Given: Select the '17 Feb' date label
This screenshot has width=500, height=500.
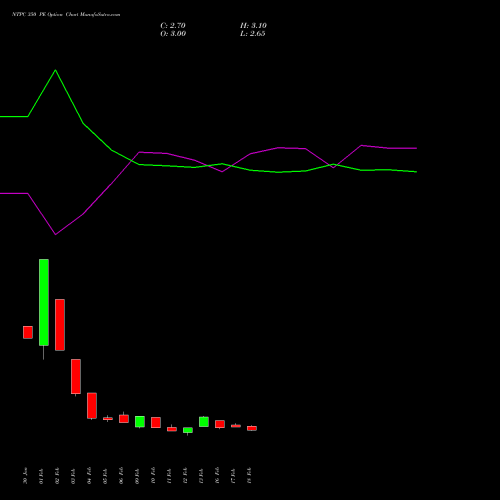Looking at the screenshot, I should click(233, 475).
